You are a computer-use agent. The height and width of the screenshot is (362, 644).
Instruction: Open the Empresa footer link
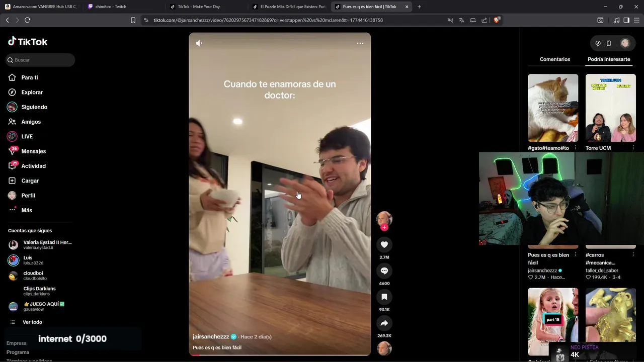[17, 343]
